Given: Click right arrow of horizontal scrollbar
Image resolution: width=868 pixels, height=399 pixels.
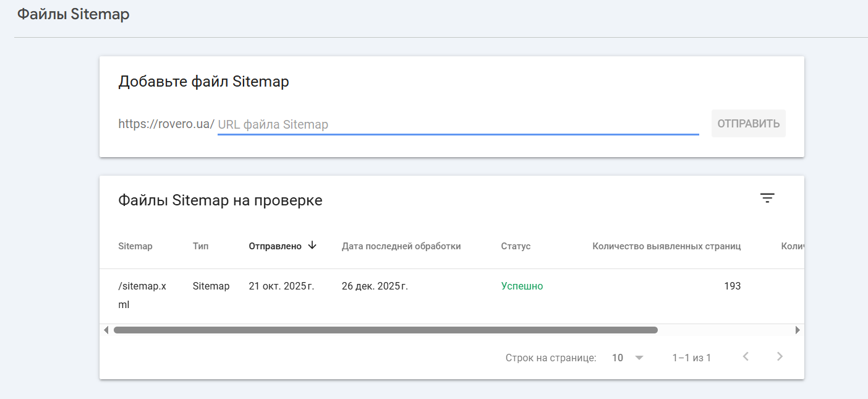Looking at the screenshot, I should tap(798, 330).
